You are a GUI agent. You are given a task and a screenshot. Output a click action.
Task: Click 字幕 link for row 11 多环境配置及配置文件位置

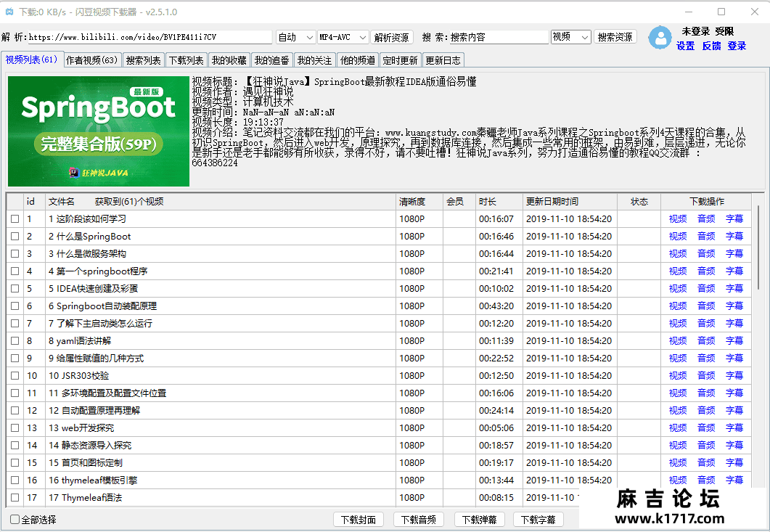coord(734,393)
